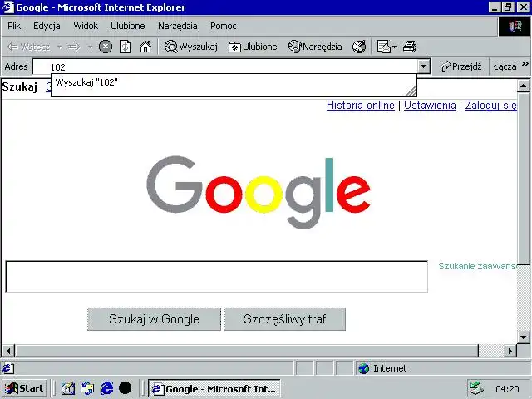Launch Internet Explorer from quick launch

tap(107, 388)
